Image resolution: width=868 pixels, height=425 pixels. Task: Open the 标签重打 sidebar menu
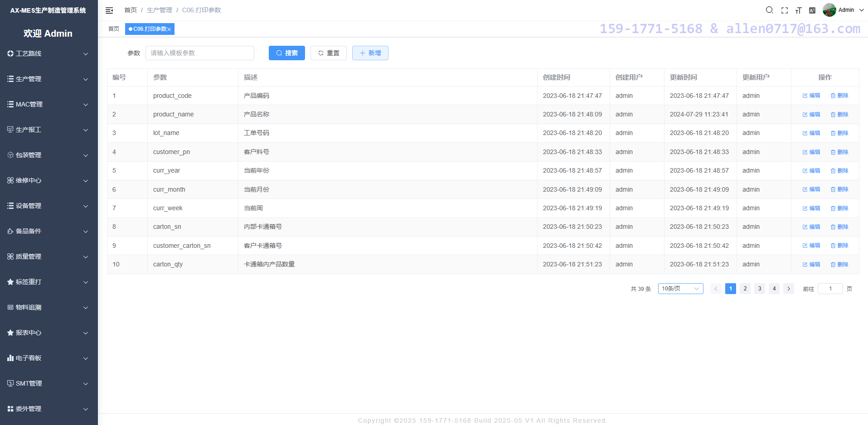coord(49,282)
